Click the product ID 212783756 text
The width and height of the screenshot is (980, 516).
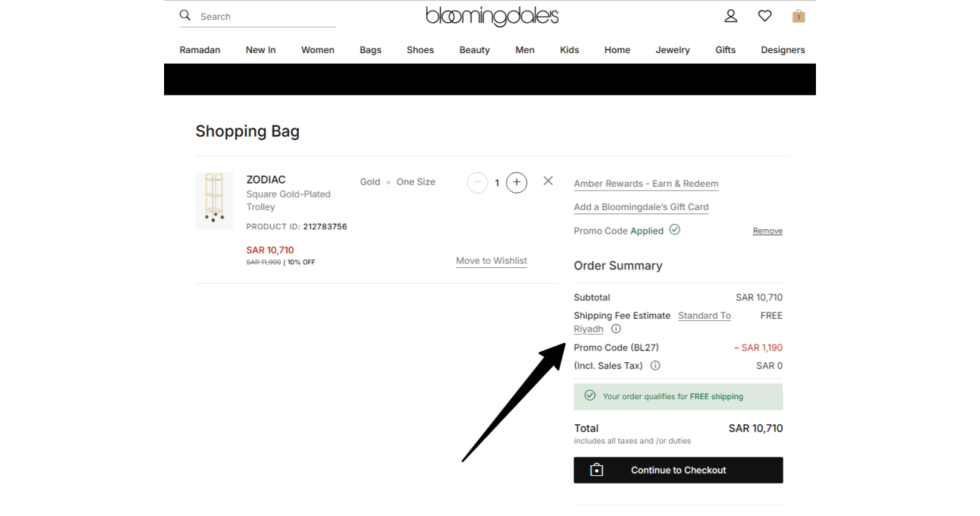[325, 226]
